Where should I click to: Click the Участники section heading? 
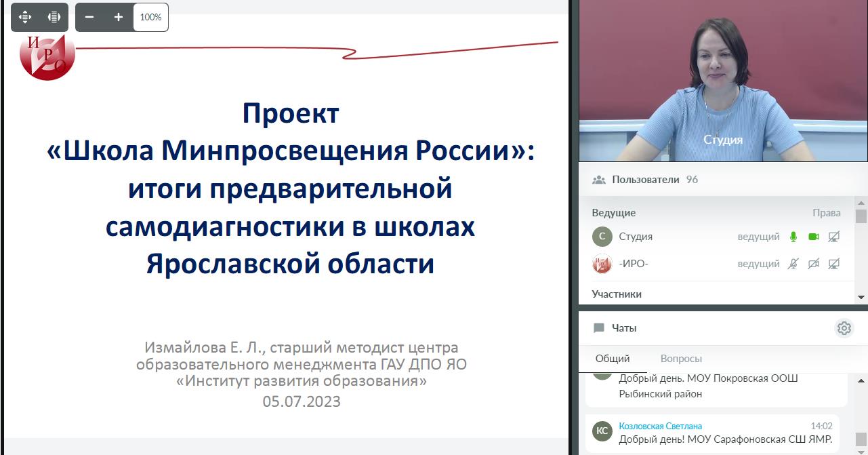tap(617, 294)
